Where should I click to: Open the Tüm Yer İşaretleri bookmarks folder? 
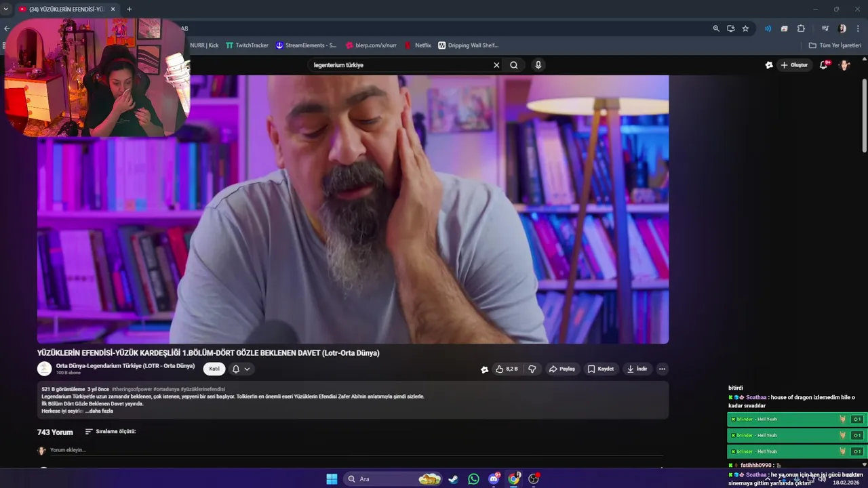(835, 45)
